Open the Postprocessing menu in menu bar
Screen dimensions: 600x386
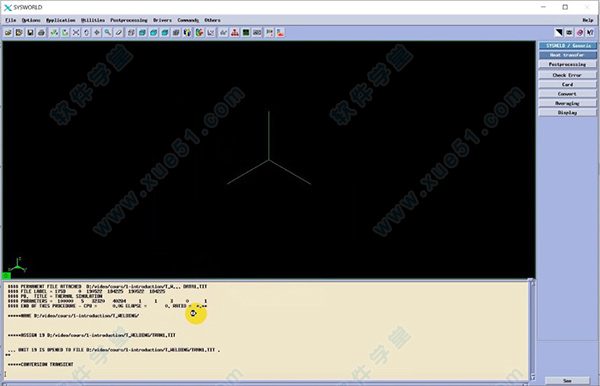point(129,20)
